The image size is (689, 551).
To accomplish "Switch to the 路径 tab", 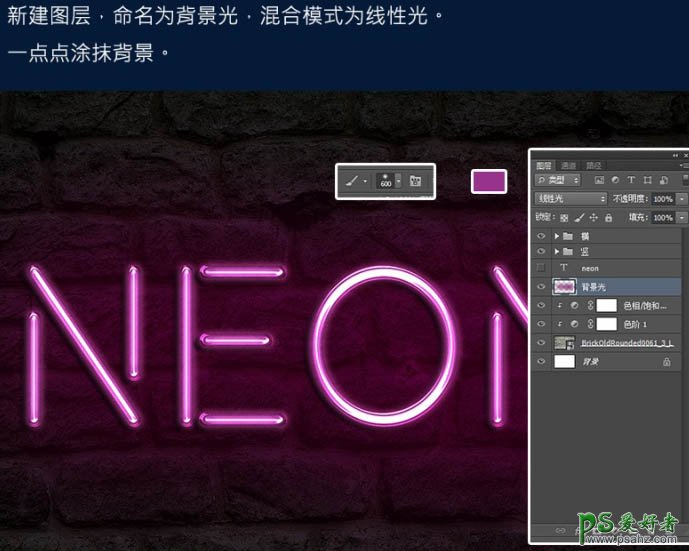I will (593, 165).
